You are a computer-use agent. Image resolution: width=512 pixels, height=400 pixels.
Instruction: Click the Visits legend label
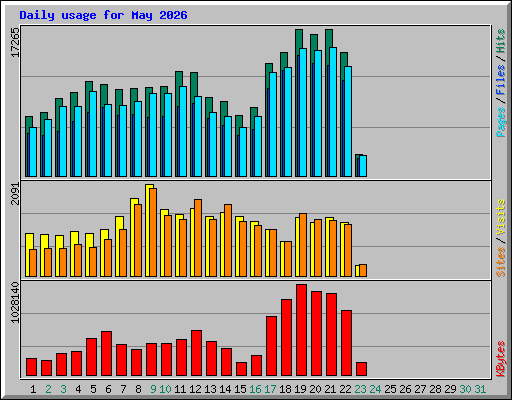(x=501, y=217)
